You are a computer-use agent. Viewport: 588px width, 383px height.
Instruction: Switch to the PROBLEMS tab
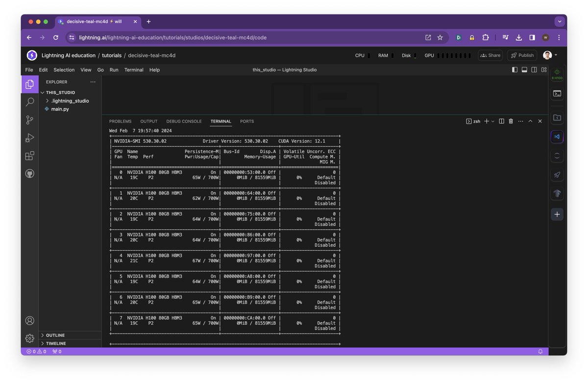coord(120,121)
